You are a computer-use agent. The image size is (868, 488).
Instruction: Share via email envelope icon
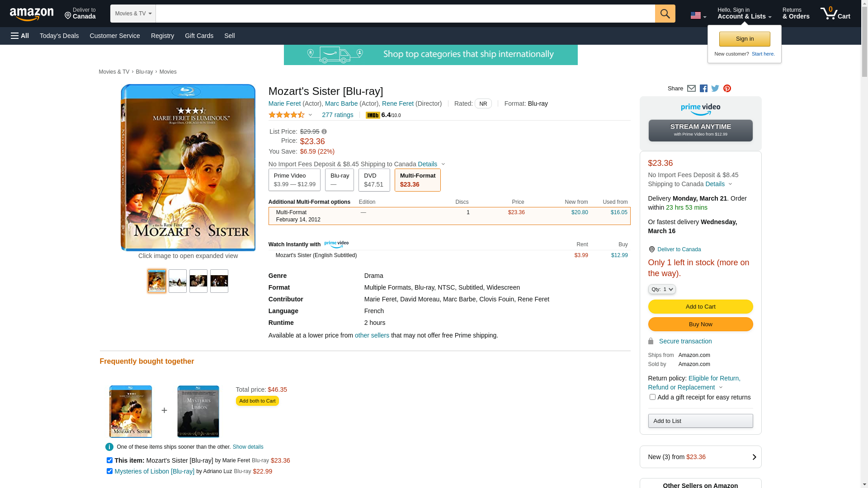pyautogui.click(x=691, y=89)
